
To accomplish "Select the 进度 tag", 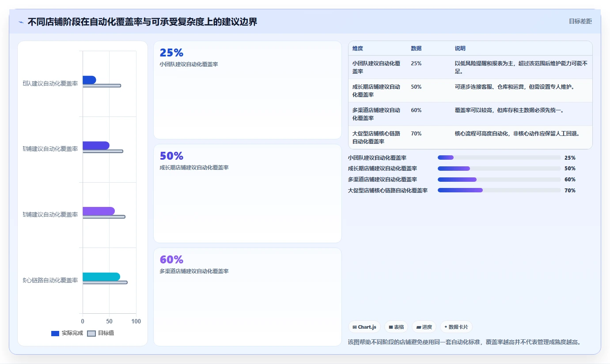I will (424, 327).
